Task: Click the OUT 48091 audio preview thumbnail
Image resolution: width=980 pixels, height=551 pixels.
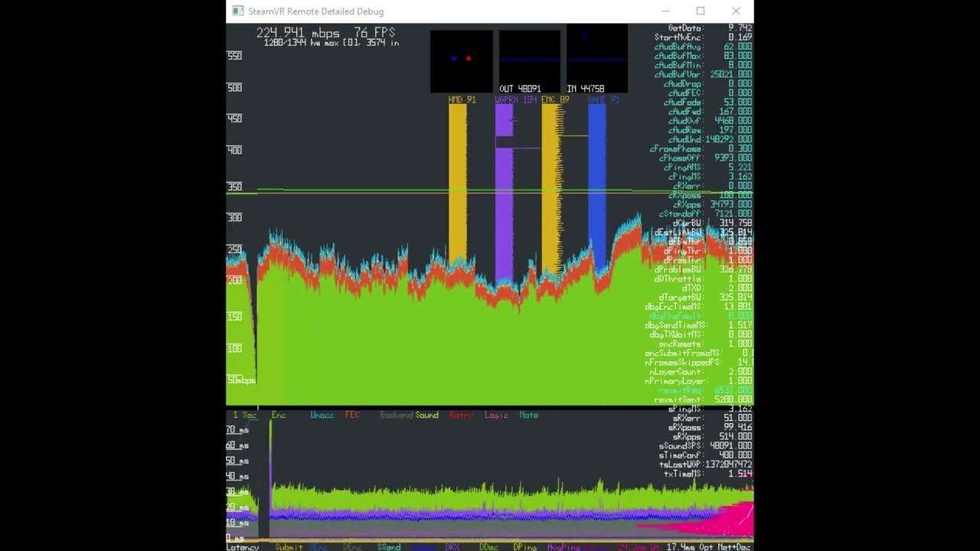Action: point(530,62)
